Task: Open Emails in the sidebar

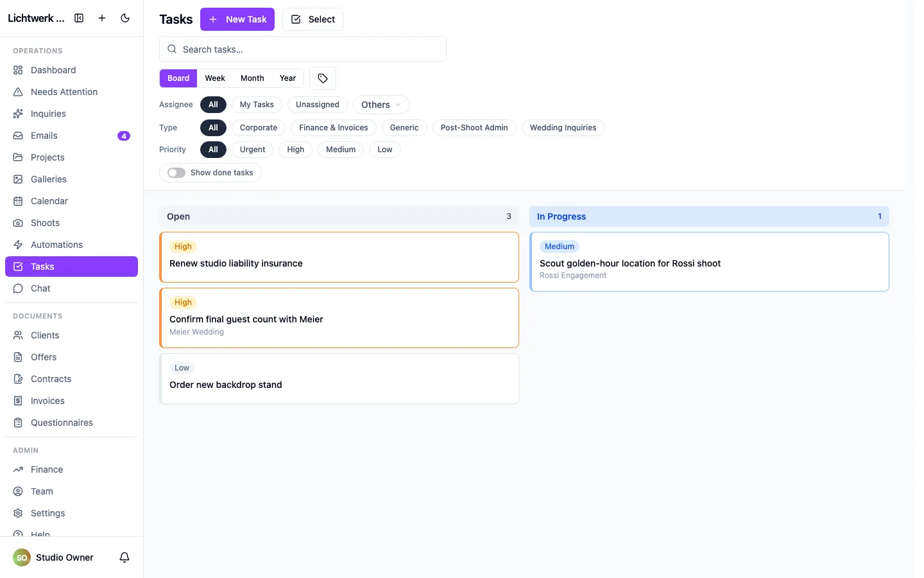Action: [71, 136]
